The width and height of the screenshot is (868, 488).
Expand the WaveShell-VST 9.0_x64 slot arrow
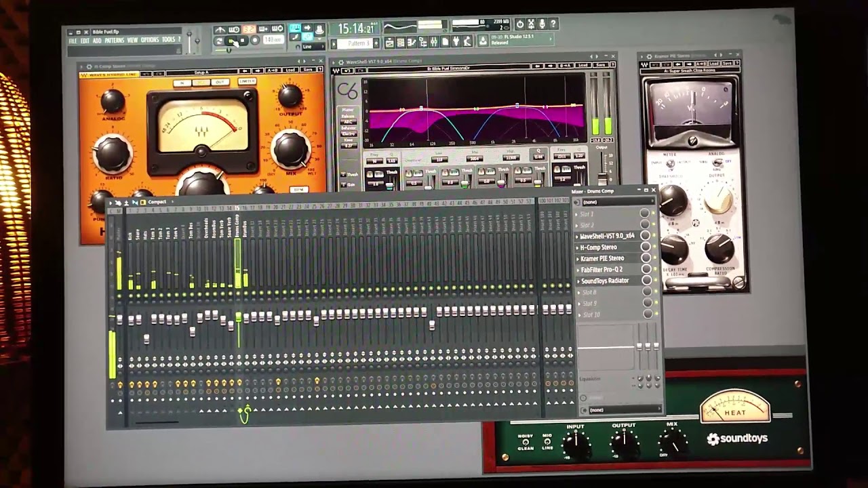[x=578, y=237]
